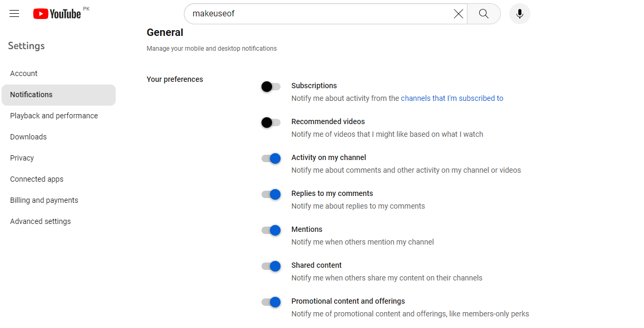
Task: Disable Mentions notifications
Action: tap(270, 230)
